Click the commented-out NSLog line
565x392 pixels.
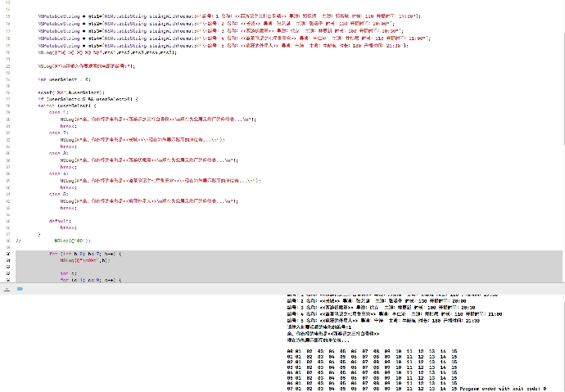[x=53, y=241]
